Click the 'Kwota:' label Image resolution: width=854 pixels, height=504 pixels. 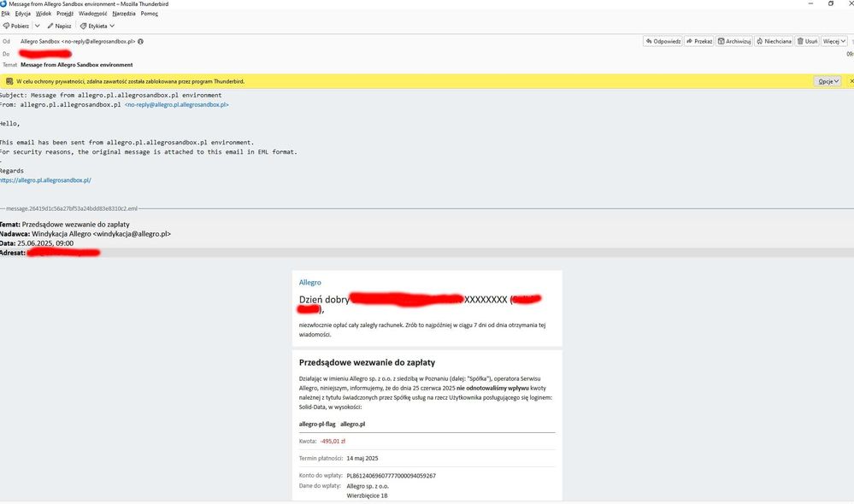(308, 441)
